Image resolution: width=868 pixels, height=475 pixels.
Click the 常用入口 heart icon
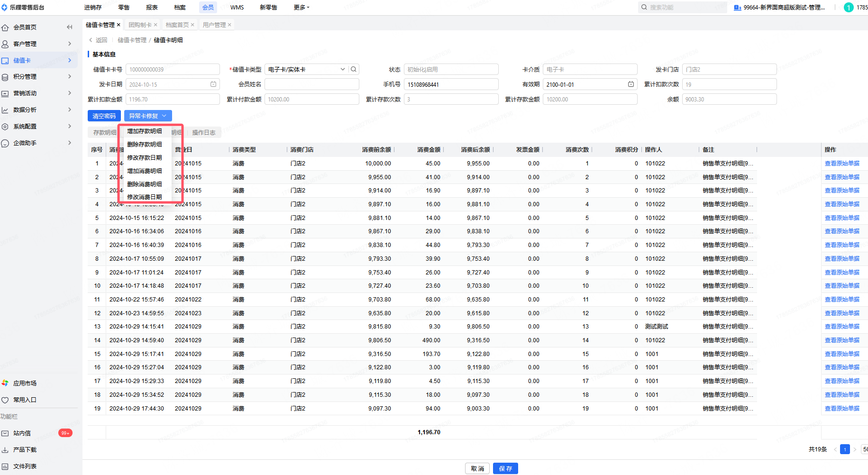5,400
